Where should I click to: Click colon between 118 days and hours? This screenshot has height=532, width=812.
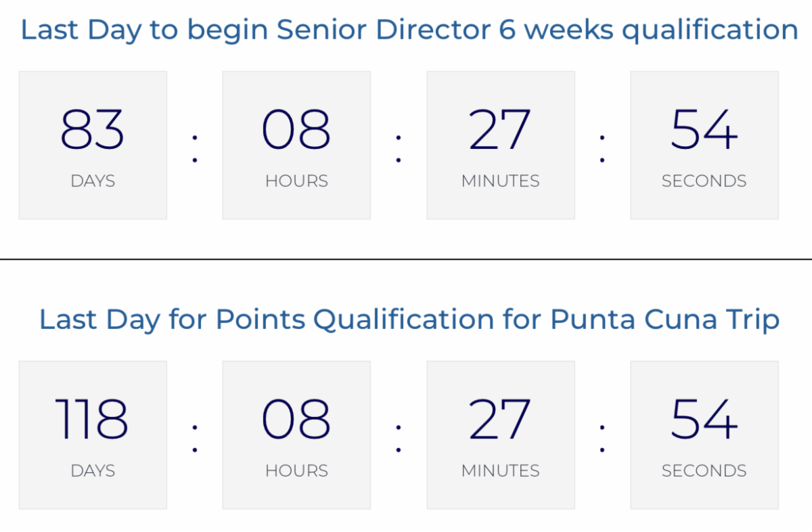195,438
